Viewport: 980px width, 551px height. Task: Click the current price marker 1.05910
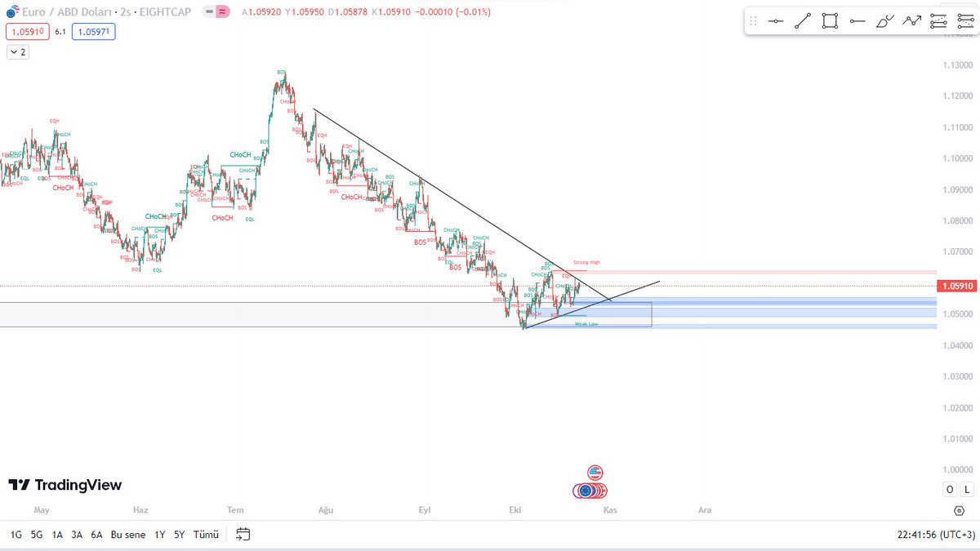click(x=956, y=286)
